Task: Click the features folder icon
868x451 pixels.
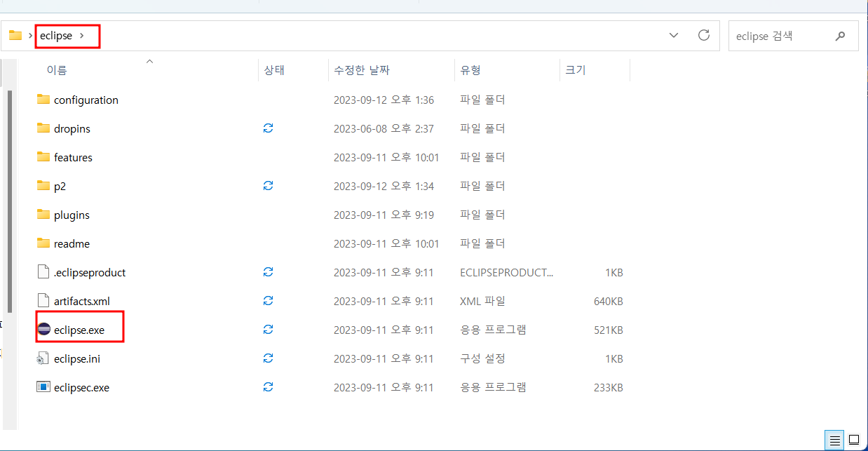Action: pyautogui.click(x=43, y=157)
